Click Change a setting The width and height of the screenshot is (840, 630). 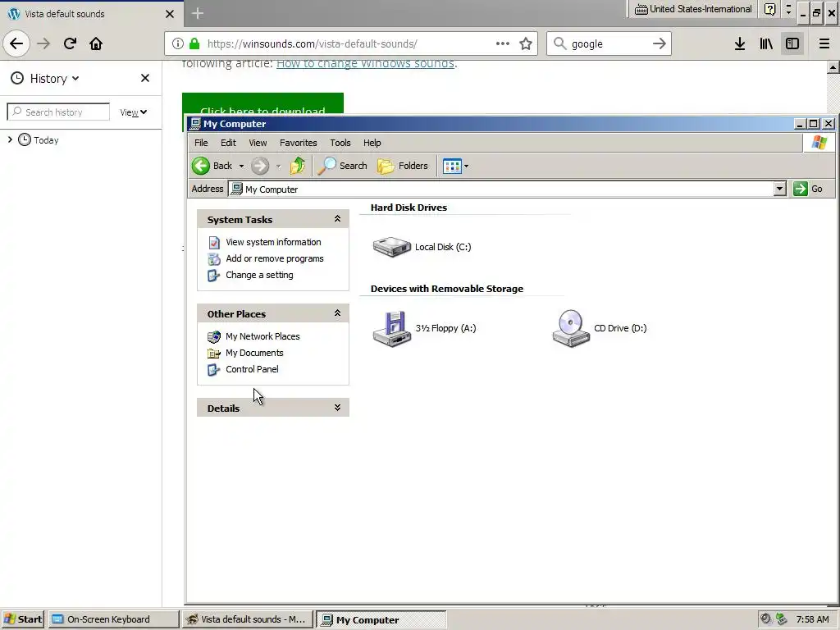259,275
